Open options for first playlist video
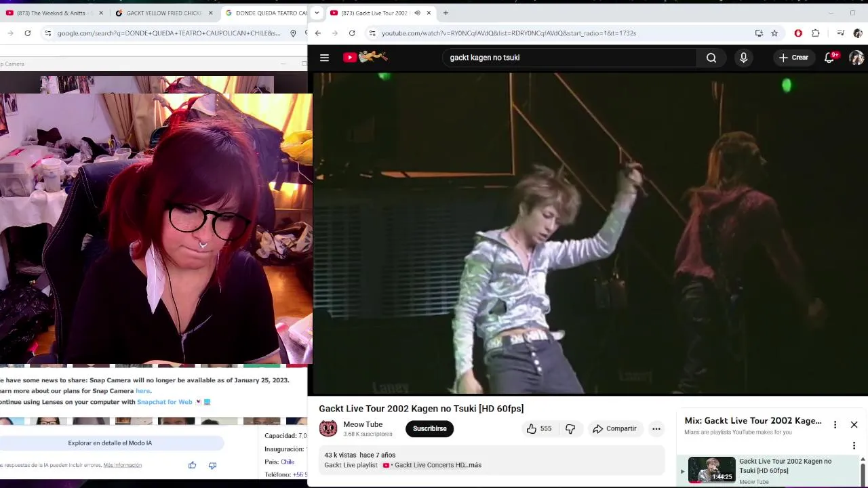 [854, 445]
